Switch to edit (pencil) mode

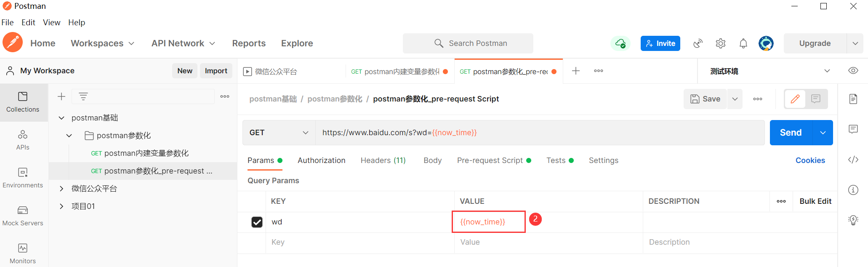tap(795, 99)
